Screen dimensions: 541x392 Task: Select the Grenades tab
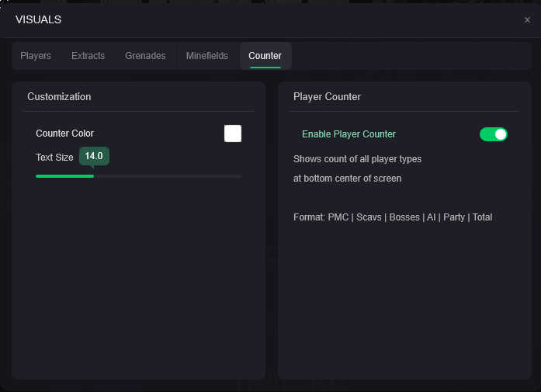pos(145,56)
